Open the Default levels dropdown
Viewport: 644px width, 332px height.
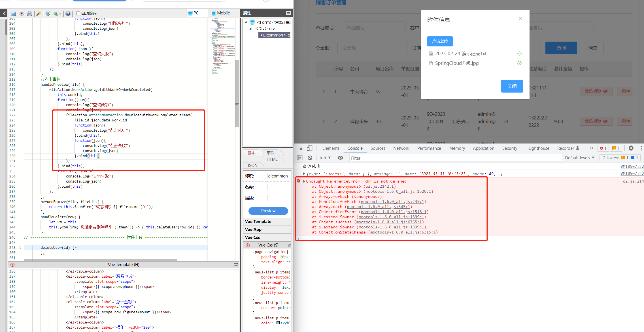579,158
